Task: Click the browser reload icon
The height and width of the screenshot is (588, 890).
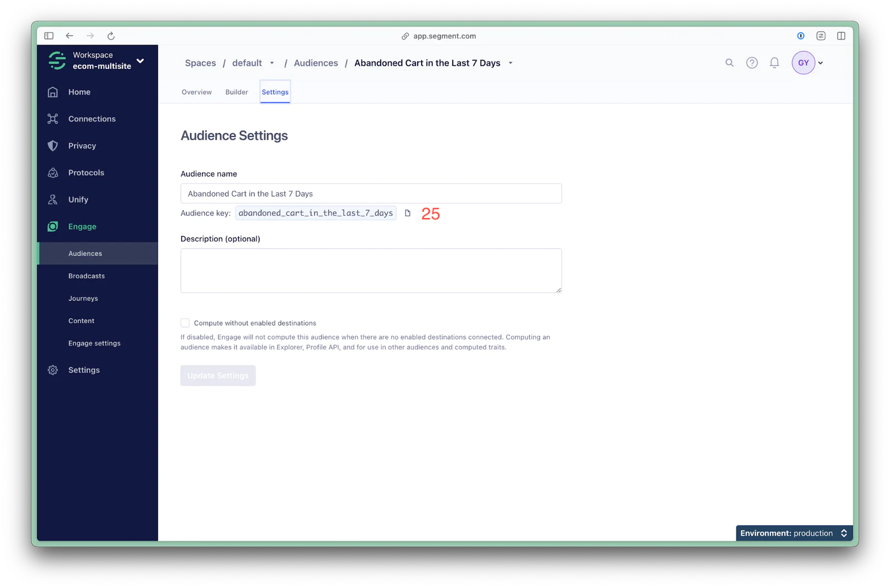Action: coord(111,36)
